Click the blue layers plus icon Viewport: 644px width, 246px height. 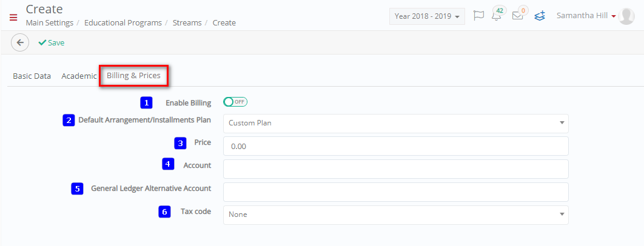[540, 16]
